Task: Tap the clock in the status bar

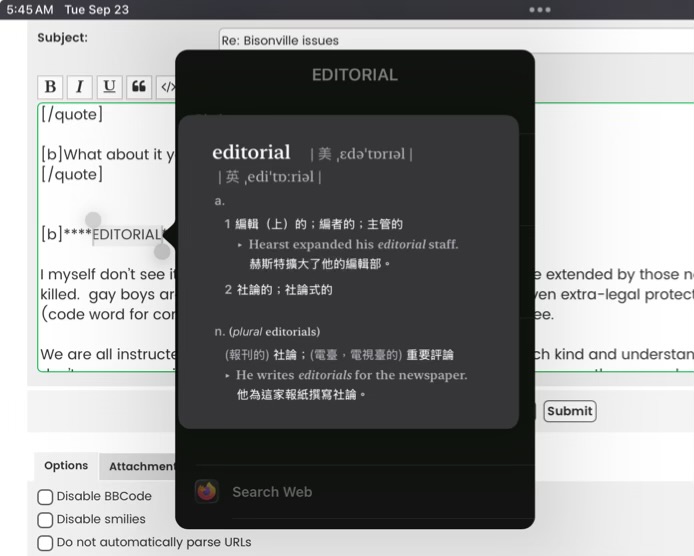Action: click(x=29, y=10)
